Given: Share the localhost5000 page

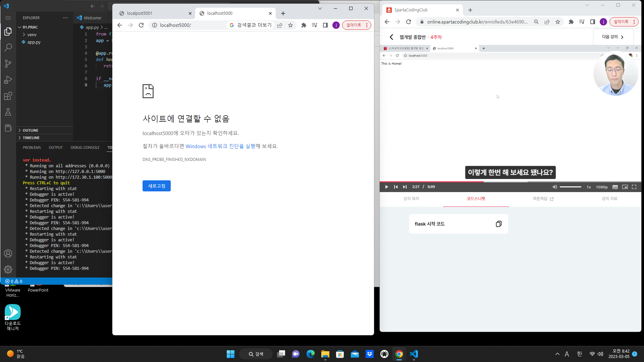Looking at the screenshot, I should (x=280, y=25).
